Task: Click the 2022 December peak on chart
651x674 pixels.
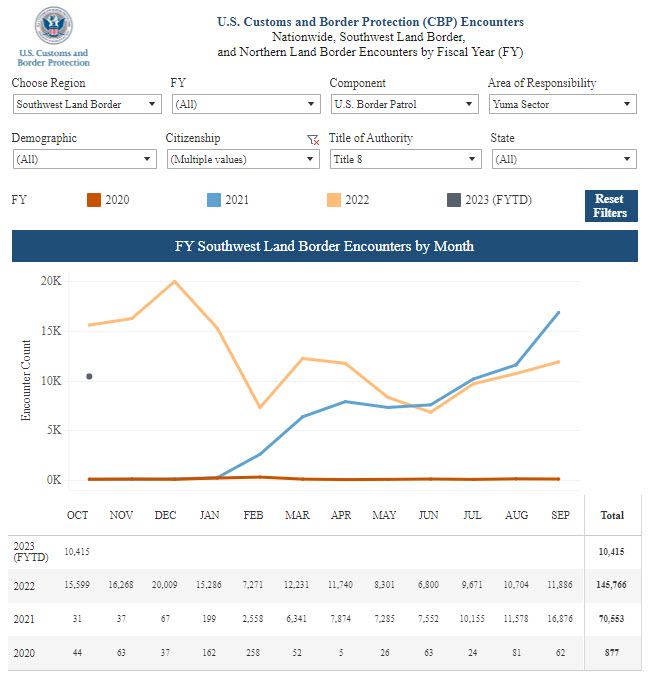Action: [x=175, y=281]
